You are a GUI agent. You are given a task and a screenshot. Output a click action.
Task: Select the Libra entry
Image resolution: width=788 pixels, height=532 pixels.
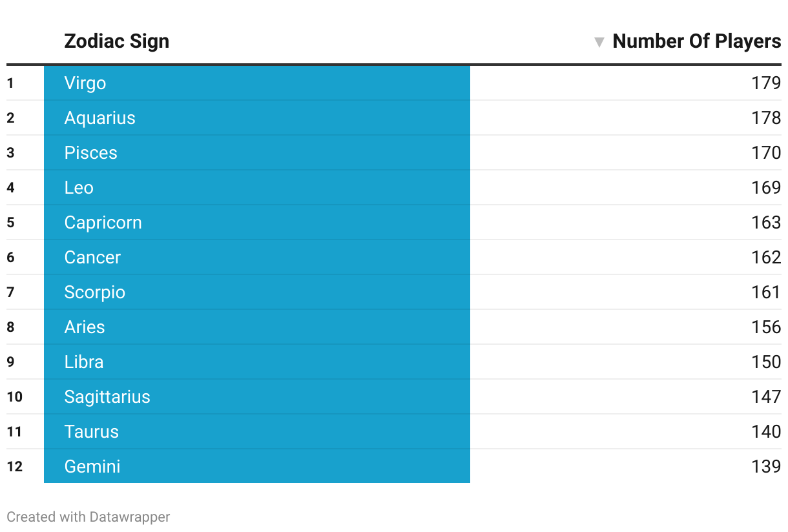[84, 362]
